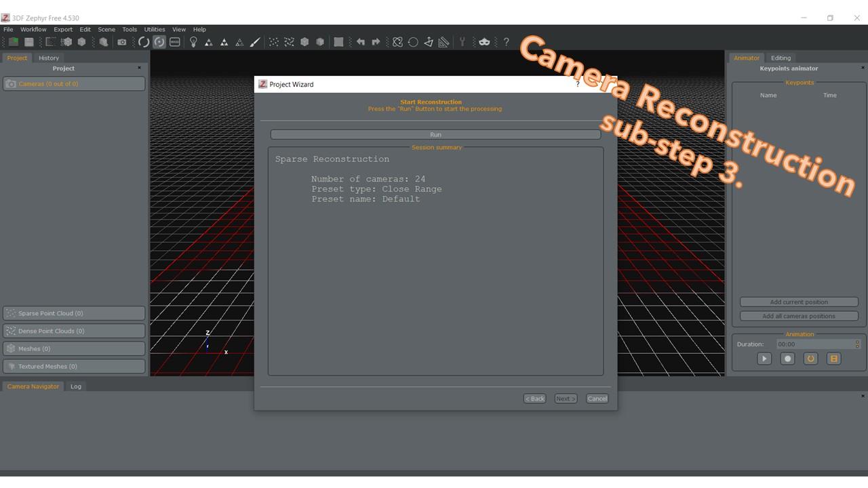Viewport: 868px width, 488px height.
Task: Open the Export menu
Action: point(63,29)
